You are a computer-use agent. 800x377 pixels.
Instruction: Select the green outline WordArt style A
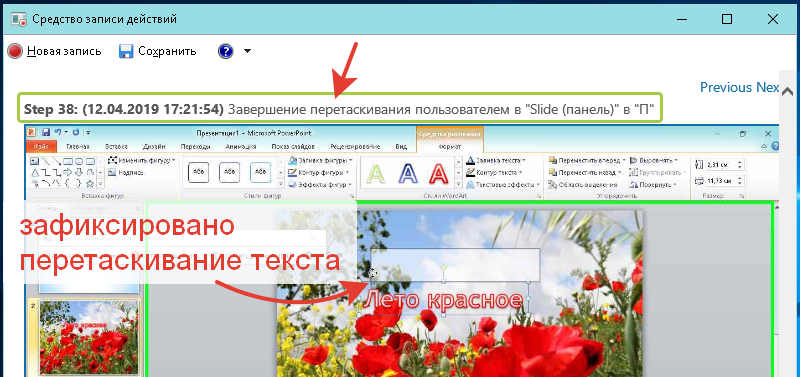click(376, 174)
